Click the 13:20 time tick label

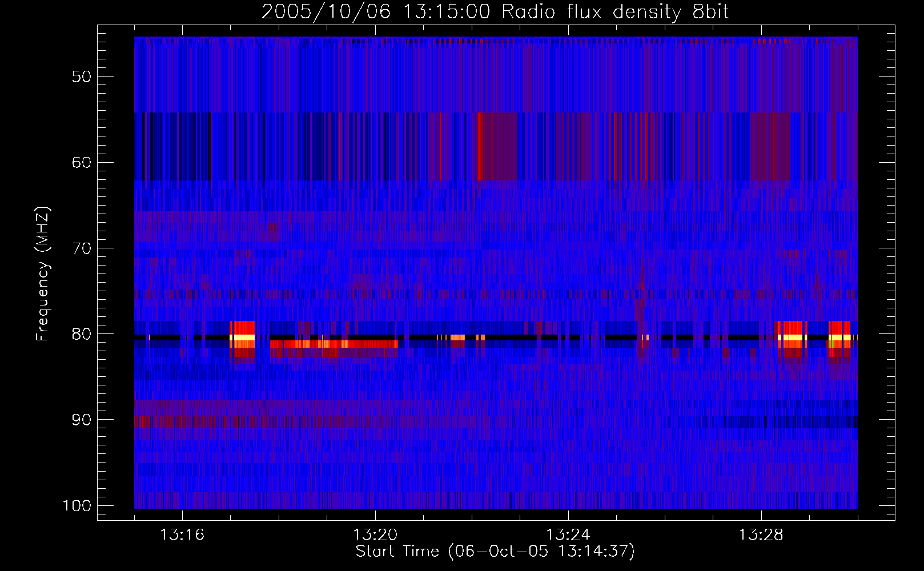[375, 535]
